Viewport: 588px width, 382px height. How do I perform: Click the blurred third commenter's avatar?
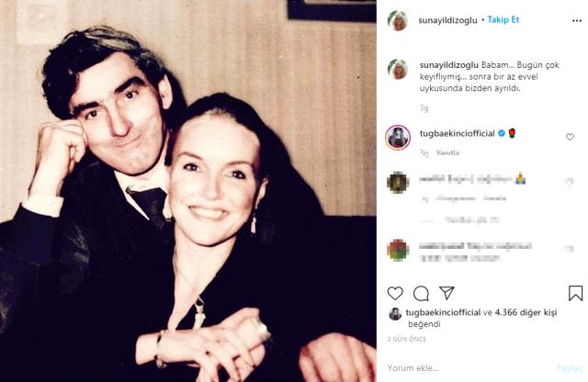(x=398, y=250)
